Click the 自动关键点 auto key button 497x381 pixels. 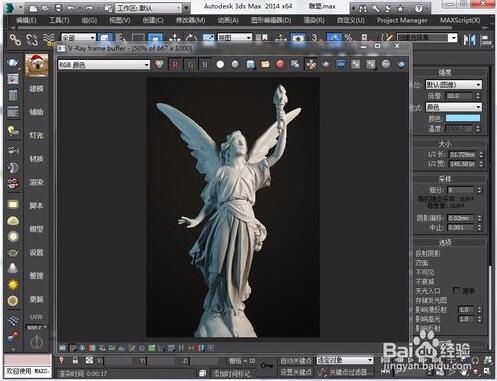(296, 361)
